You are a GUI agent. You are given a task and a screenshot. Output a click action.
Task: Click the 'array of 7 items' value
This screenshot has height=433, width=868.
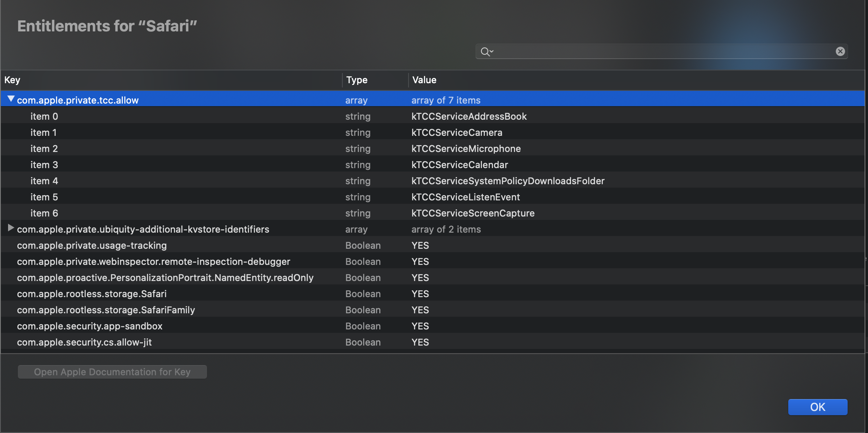point(446,100)
